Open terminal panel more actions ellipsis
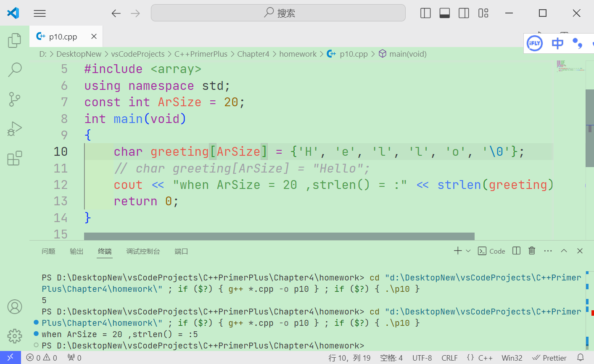This screenshot has height=364, width=594. pos(548,251)
